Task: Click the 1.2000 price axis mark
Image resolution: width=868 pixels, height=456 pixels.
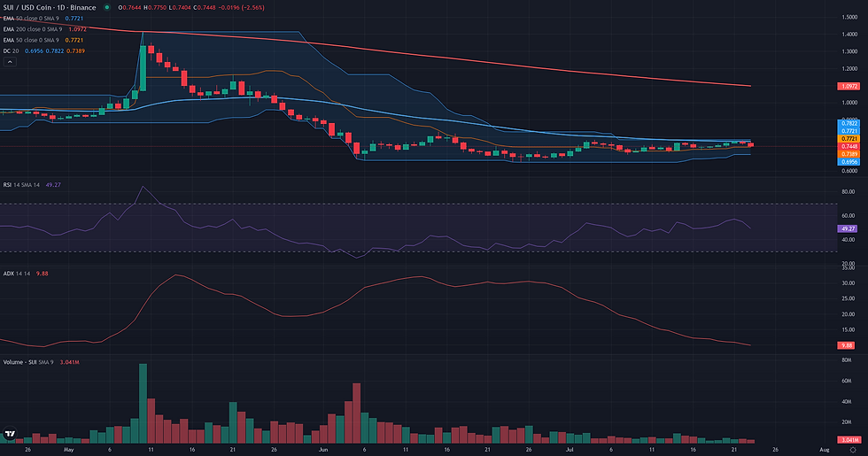Action: click(x=849, y=69)
